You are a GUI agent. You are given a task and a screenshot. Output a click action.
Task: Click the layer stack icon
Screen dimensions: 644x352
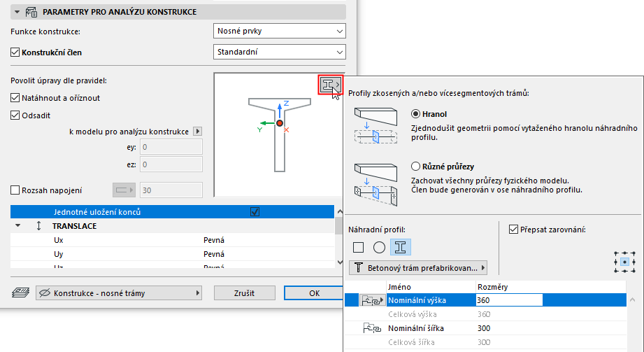20,293
